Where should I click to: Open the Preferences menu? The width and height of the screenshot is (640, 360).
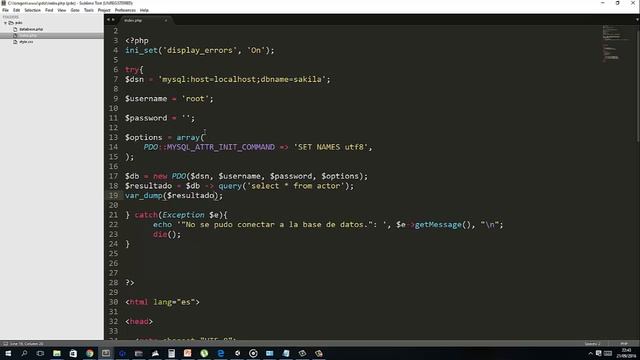pyautogui.click(x=125, y=10)
